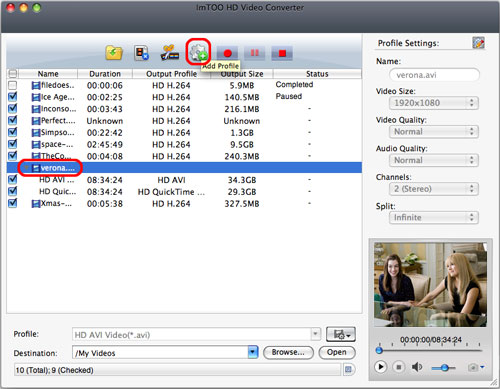Uncheck the Ice Age file checkbox
This screenshot has width=500, height=389.
[x=13, y=97]
